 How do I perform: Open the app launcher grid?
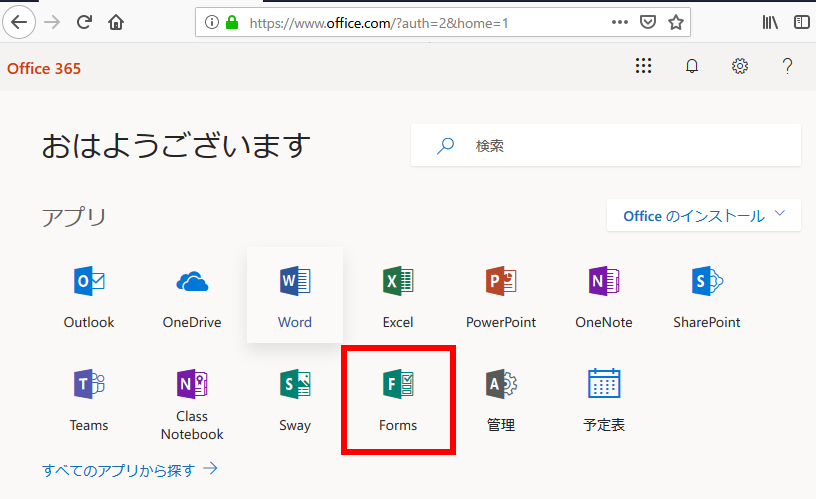pyautogui.click(x=643, y=66)
